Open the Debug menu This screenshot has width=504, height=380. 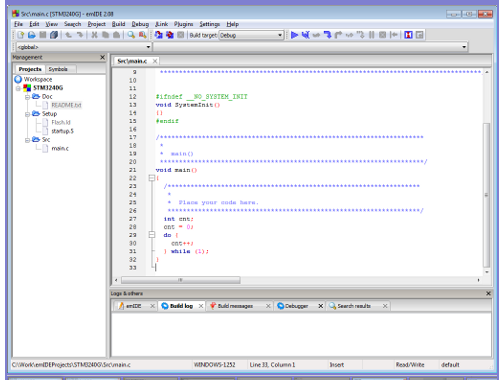pos(140,24)
